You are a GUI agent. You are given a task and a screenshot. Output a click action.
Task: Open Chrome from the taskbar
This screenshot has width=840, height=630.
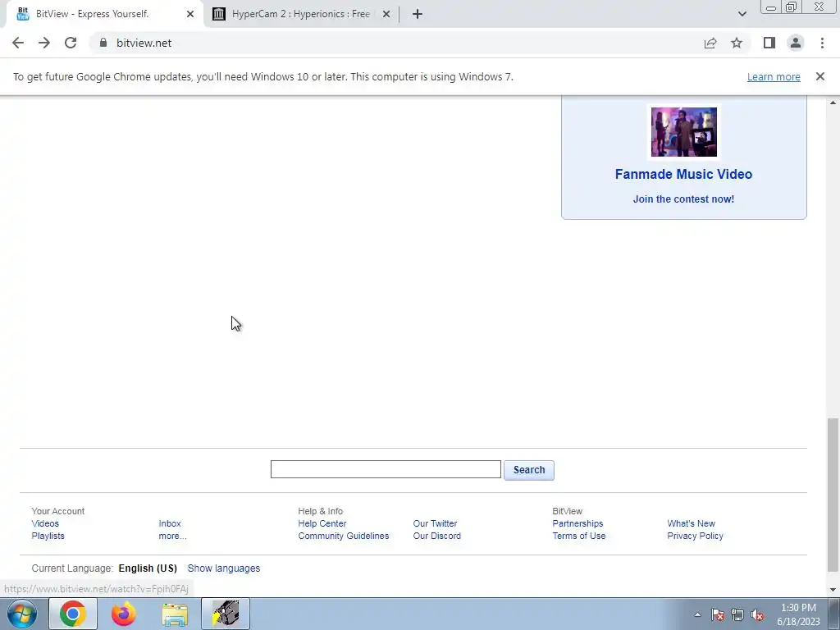[73, 614]
